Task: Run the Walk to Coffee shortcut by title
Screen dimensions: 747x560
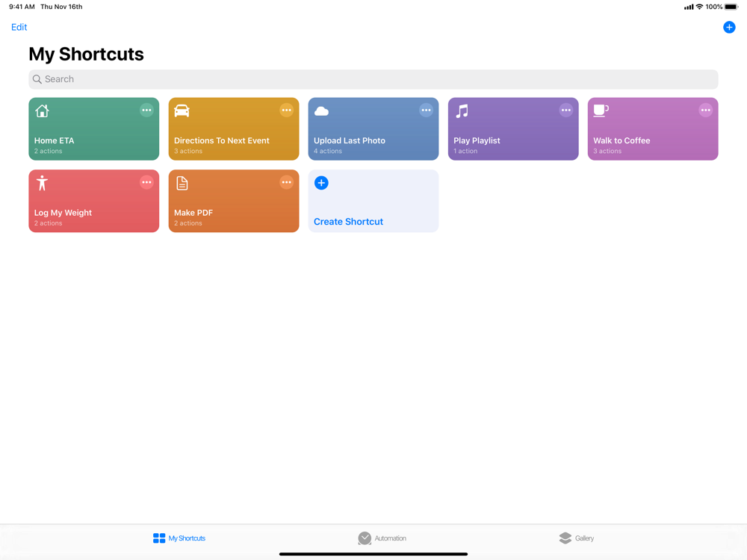Action: pos(622,140)
